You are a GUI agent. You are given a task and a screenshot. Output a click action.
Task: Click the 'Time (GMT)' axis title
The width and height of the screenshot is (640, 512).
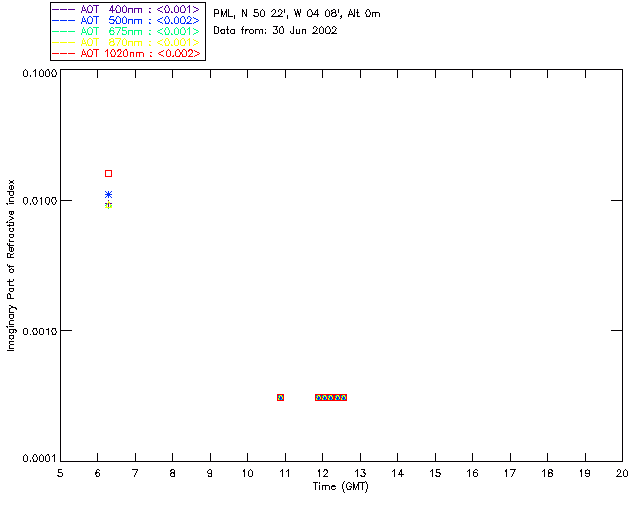[x=341, y=487]
